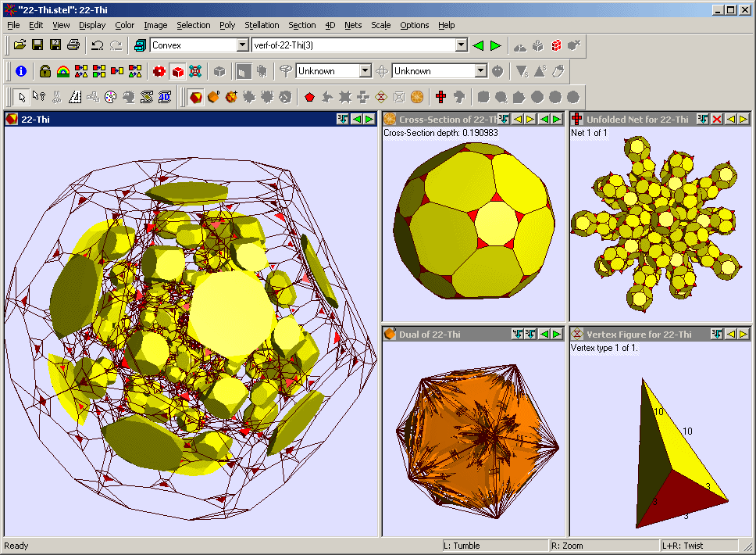Close the Unfolded Net panel with red X
This screenshot has height=555, width=756.
click(x=717, y=119)
